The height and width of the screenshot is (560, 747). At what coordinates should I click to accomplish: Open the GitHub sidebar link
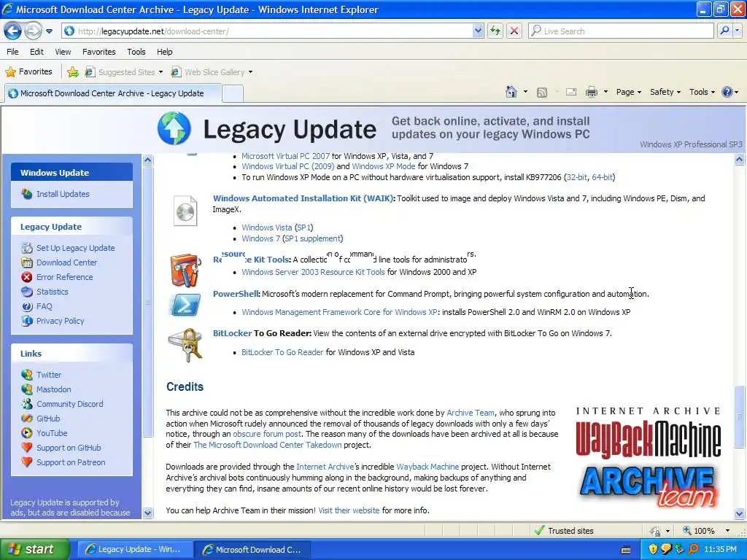coord(47,419)
